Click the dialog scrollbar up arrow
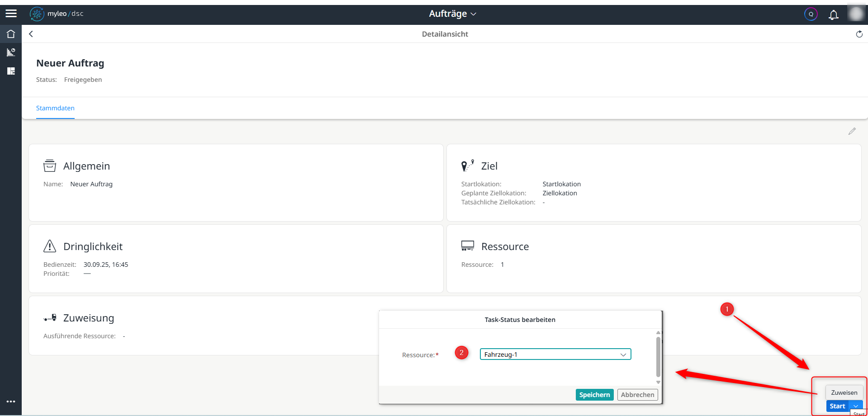868x416 pixels. (658, 333)
